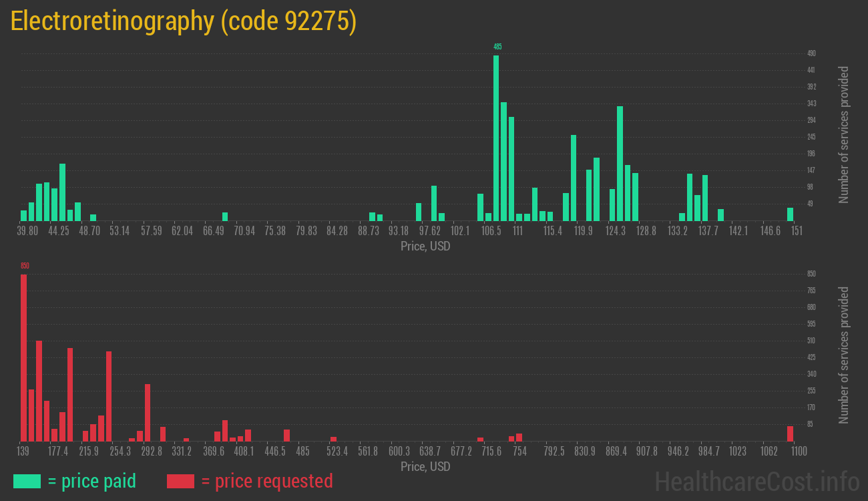Image resolution: width=868 pixels, height=501 pixels.
Task: Click the small red bar near 523.4
Action: [x=333, y=439]
